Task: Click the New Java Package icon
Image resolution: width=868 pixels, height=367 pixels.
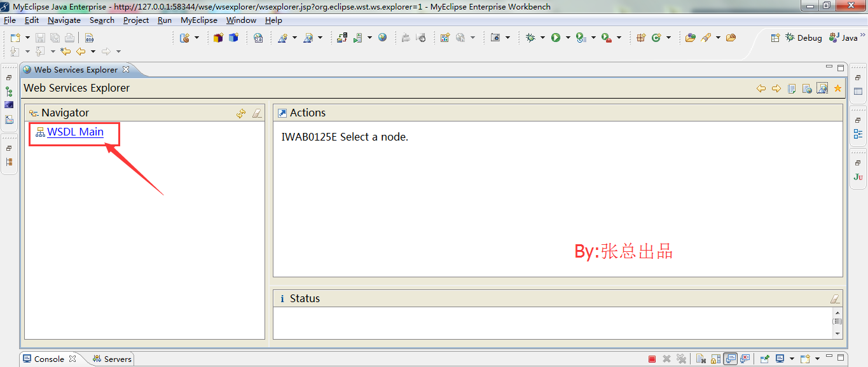Action: (641, 38)
